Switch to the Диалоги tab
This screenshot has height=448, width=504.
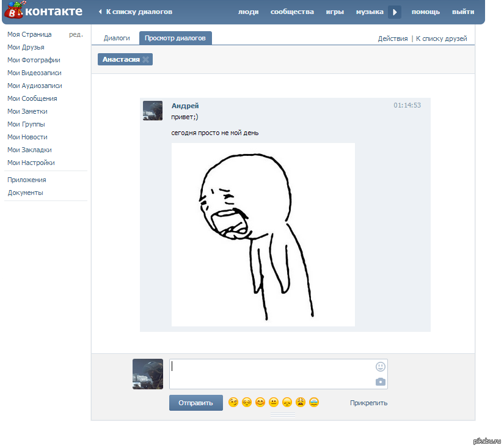tap(117, 38)
